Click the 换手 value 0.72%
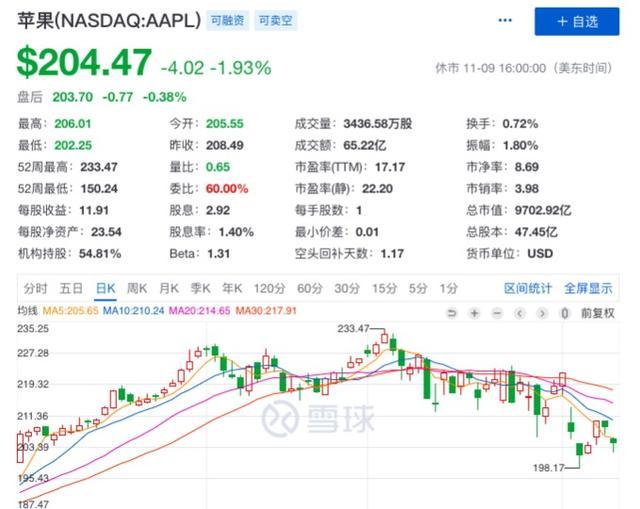 pyautogui.click(x=520, y=124)
